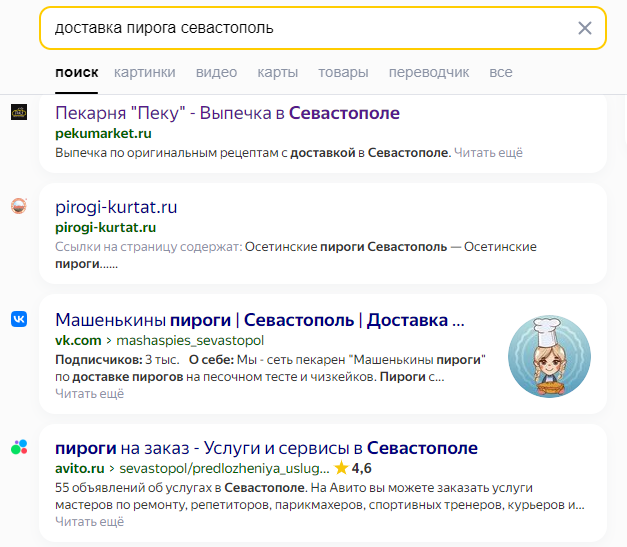Open the карты tab
Image resolution: width=627 pixels, height=547 pixels.
[x=278, y=72]
